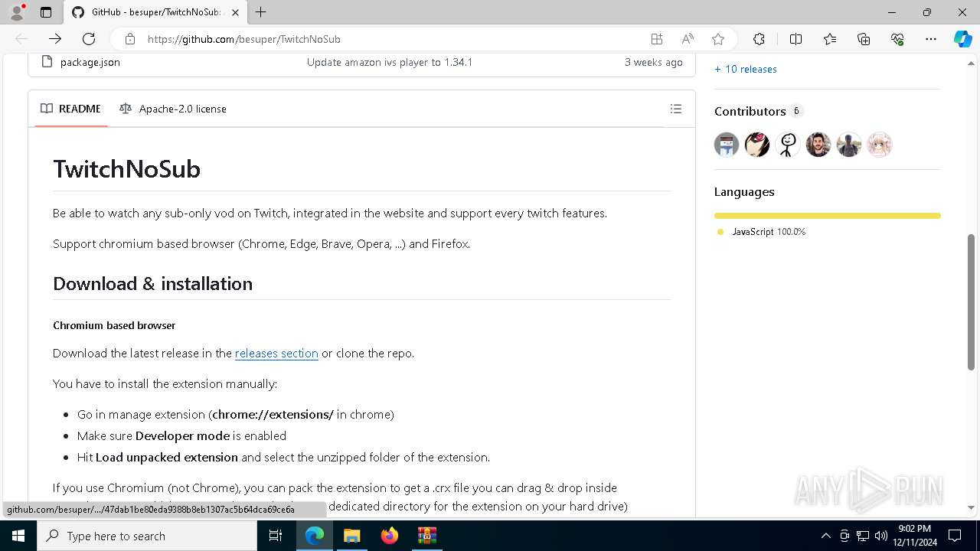This screenshot has height=551, width=980.
Task: Switch to the README tab
Action: pos(70,109)
